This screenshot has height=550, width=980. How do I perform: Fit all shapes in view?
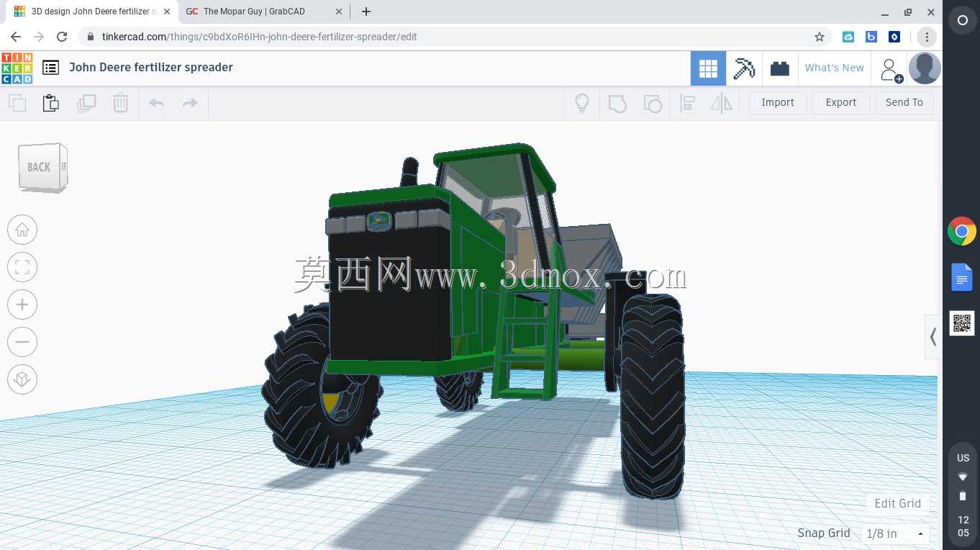point(22,268)
